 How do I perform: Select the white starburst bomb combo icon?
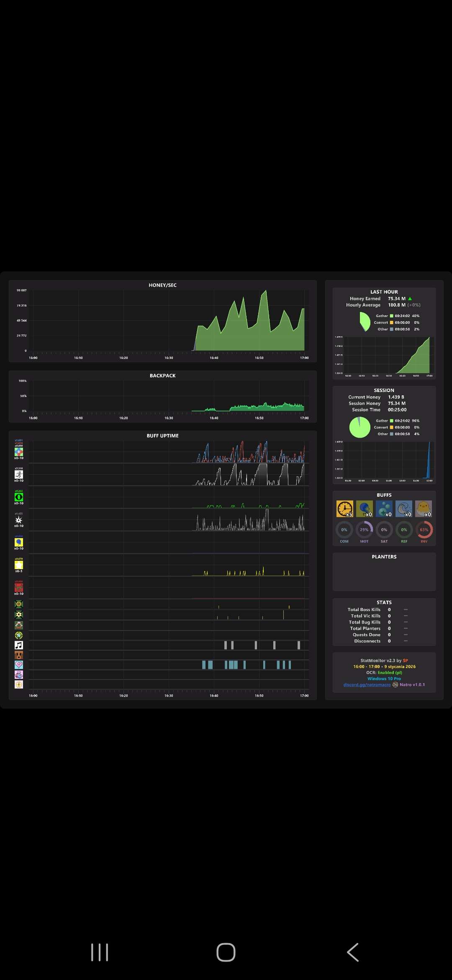(19, 520)
